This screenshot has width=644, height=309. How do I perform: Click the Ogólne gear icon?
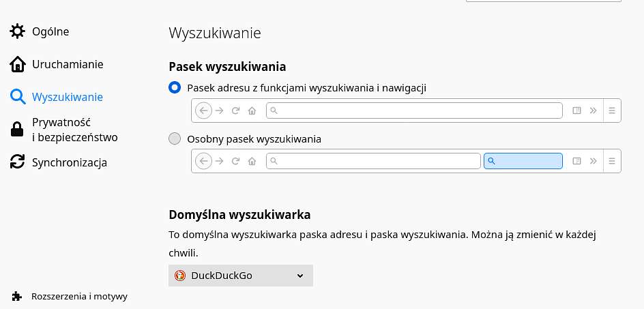pyautogui.click(x=17, y=31)
